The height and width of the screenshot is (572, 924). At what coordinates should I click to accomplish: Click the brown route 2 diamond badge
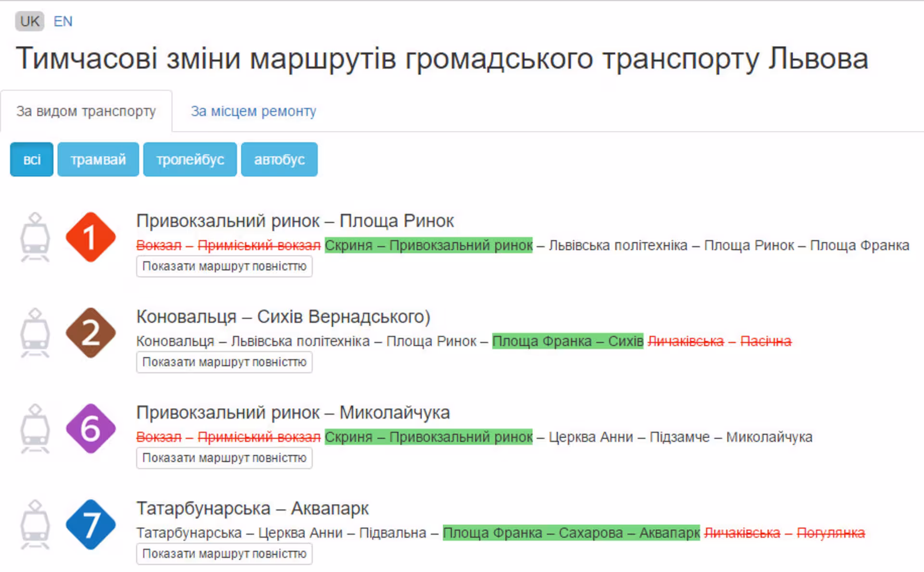tap(90, 333)
